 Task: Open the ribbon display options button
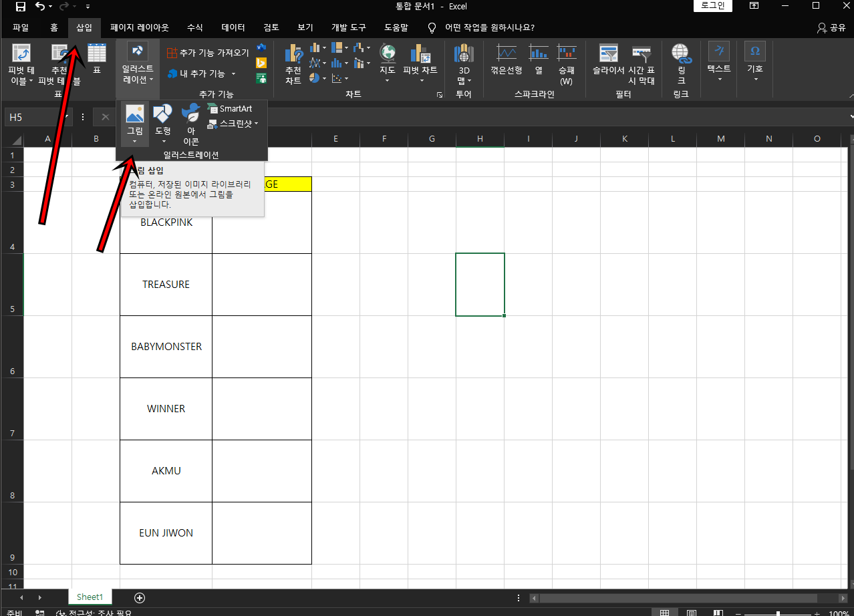coord(754,6)
